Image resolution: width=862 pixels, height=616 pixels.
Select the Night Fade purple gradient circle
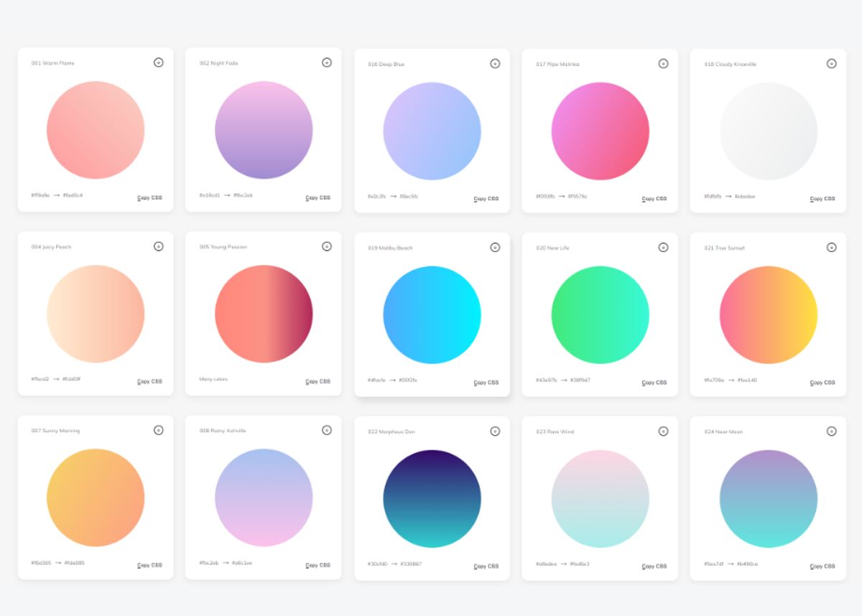click(264, 130)
